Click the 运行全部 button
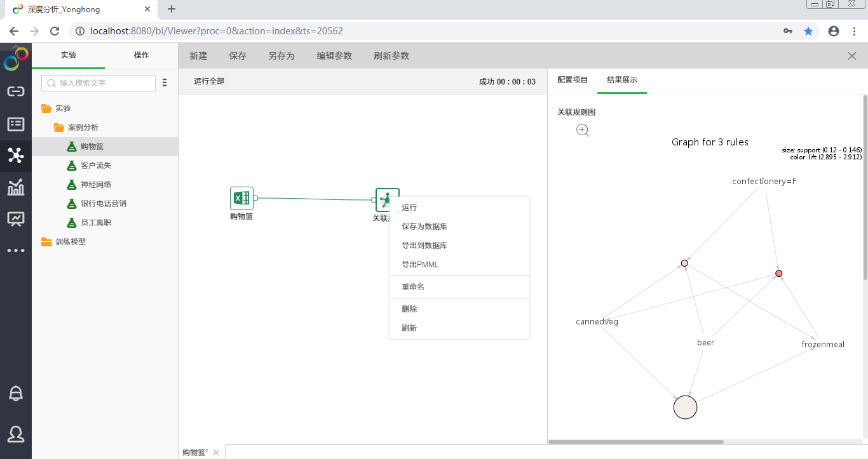 coord(209,81)
